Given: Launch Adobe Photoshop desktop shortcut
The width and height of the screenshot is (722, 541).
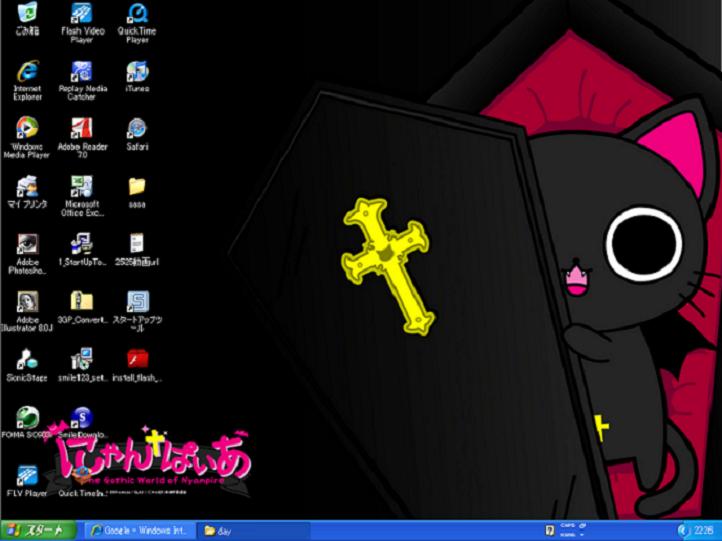Looking at the screenshot, I should [x=27, y=254].
